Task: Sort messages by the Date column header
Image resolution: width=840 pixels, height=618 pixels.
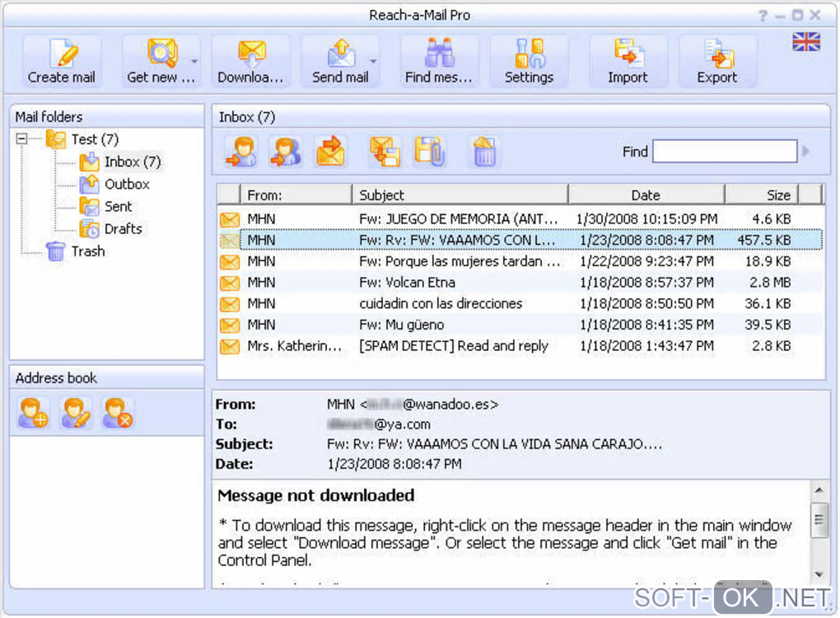Action: point(646,195)
